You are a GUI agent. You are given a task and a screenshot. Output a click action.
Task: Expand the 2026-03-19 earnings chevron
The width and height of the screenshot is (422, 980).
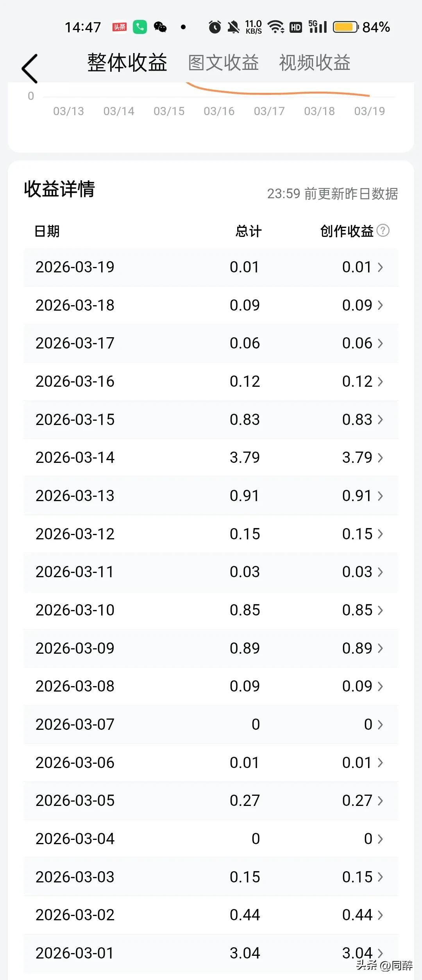[x=380, y=267]
